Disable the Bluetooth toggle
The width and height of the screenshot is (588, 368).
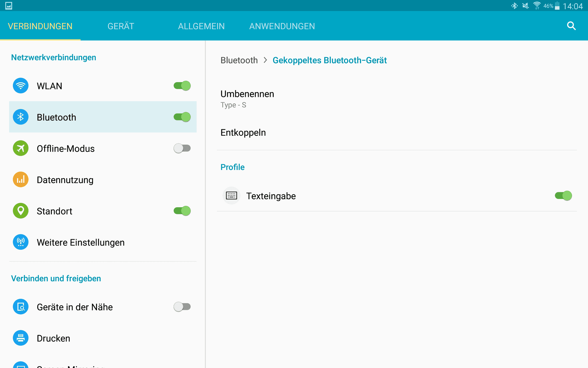point(182,117)
